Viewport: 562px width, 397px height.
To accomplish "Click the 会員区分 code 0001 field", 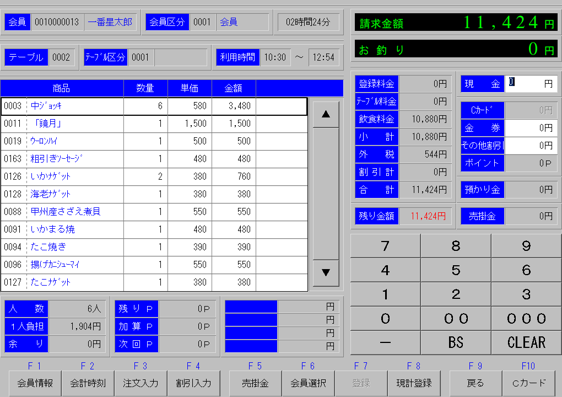I will click(202, 22).
